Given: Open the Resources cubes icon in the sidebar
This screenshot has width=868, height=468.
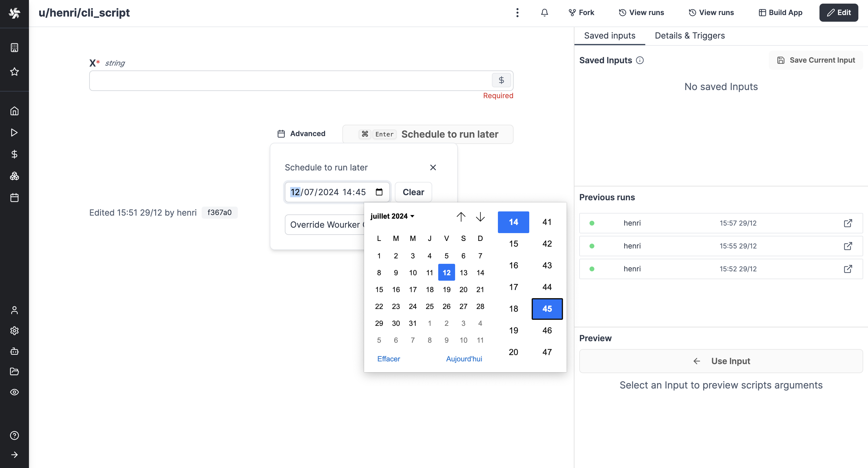Looking at the screenshot, I should click(x=14, y=176).
